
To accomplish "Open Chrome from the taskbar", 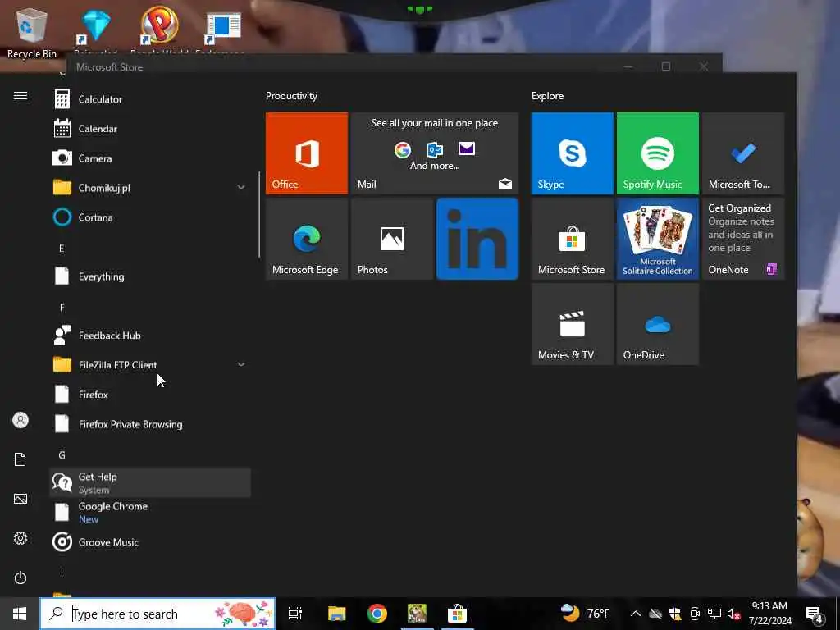I will 377,614.
